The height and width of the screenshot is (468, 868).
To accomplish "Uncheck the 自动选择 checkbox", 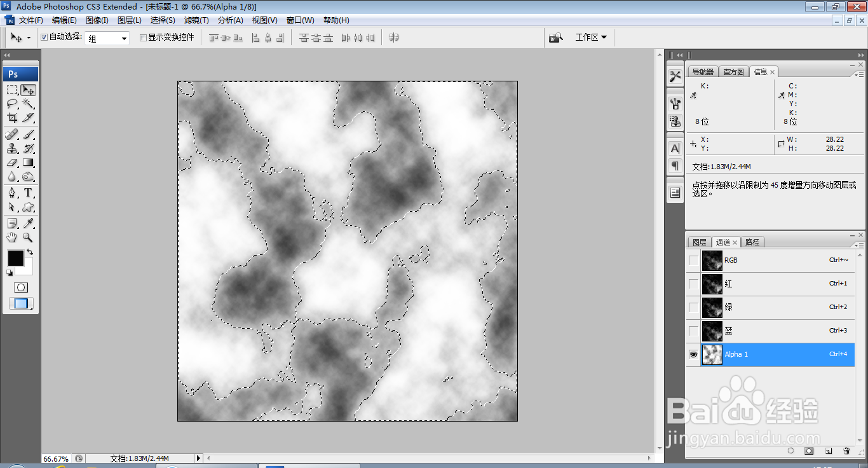I will pyautogui.click(x=44, y=38).
